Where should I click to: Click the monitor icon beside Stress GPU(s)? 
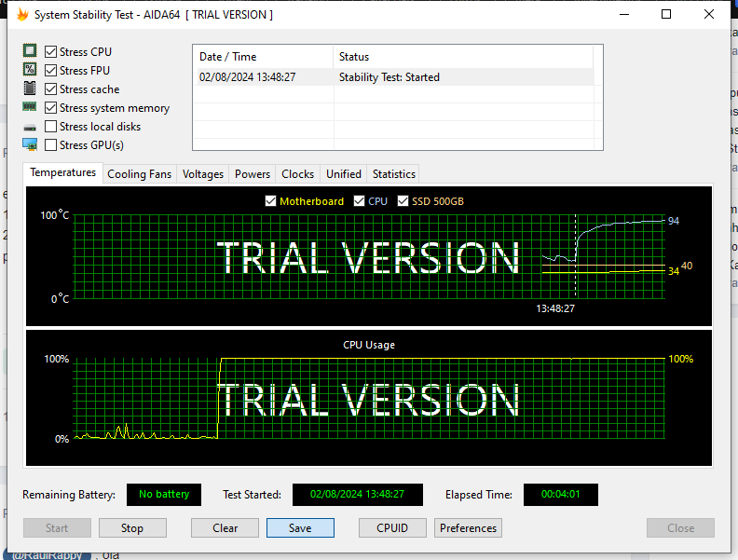point(30,144)
